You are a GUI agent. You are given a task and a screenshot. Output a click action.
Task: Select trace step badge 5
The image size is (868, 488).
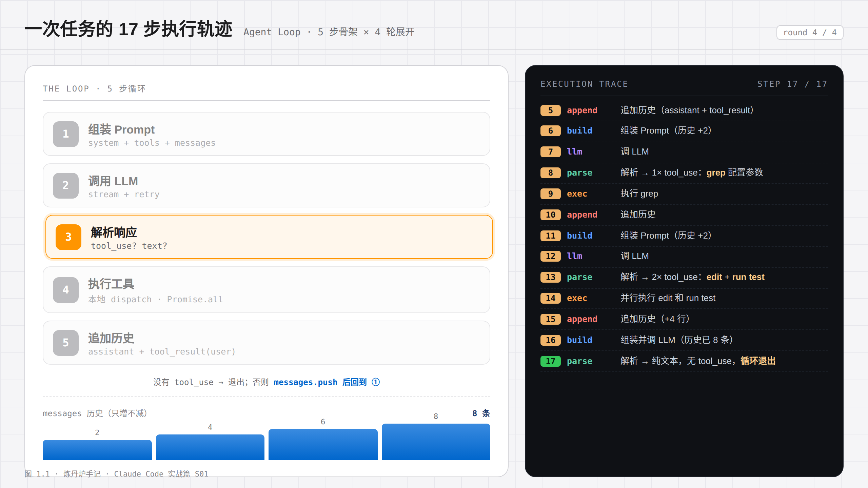(550, 110)
